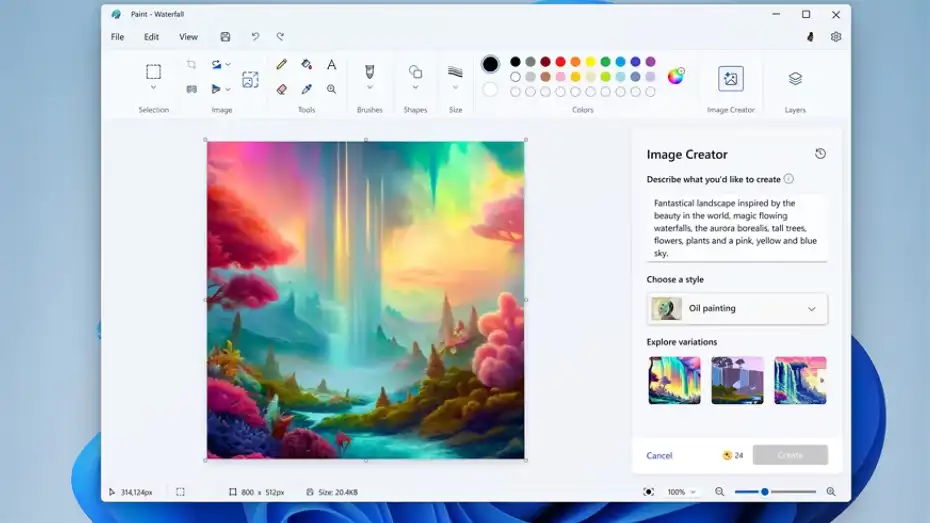Select the primary black color circle
The image size is (930, 523).
click(490, 64)
